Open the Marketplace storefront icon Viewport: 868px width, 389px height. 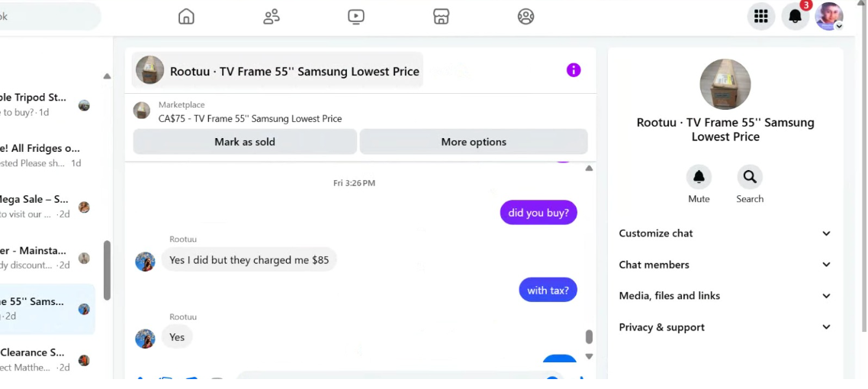coord(441,17)
